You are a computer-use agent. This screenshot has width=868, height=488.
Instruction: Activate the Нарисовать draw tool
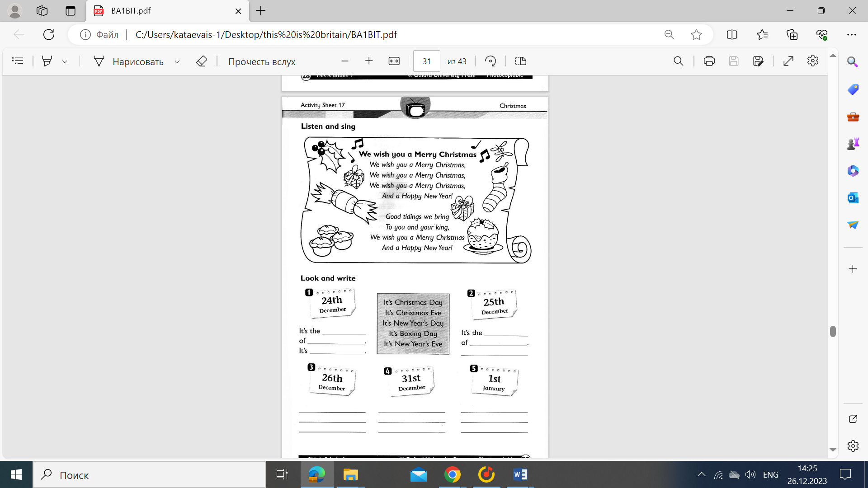(x=128, y=61)
